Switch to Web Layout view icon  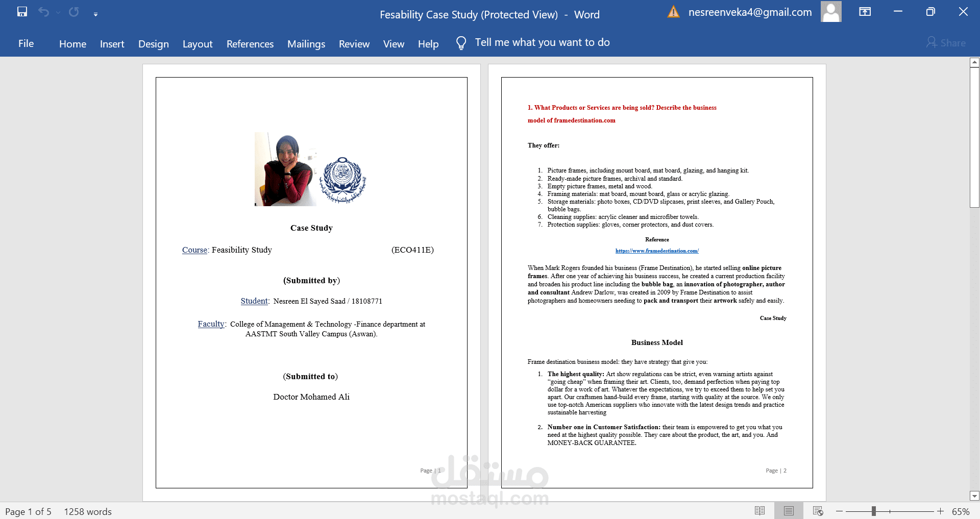click(818, 511)
